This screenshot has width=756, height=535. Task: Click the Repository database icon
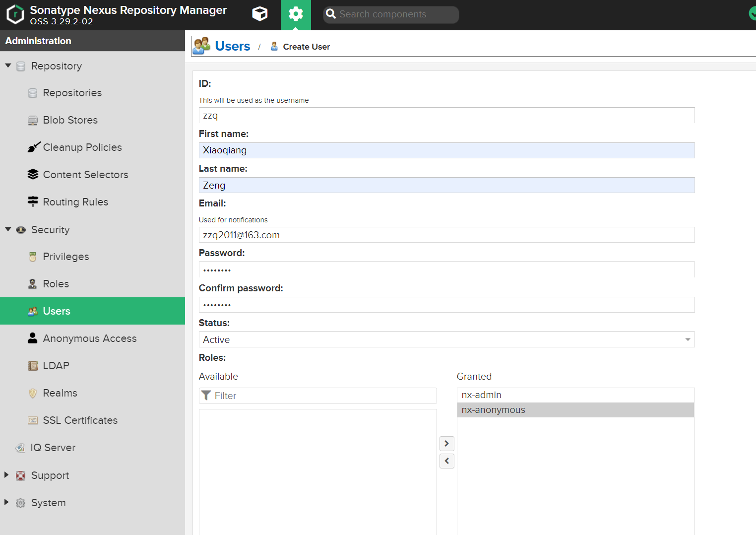[21, 67]
